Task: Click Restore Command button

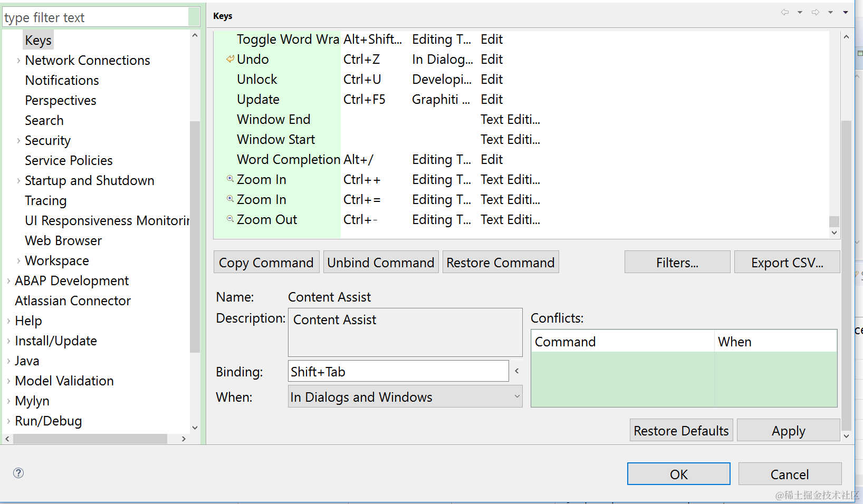Action: pos(501,262)
